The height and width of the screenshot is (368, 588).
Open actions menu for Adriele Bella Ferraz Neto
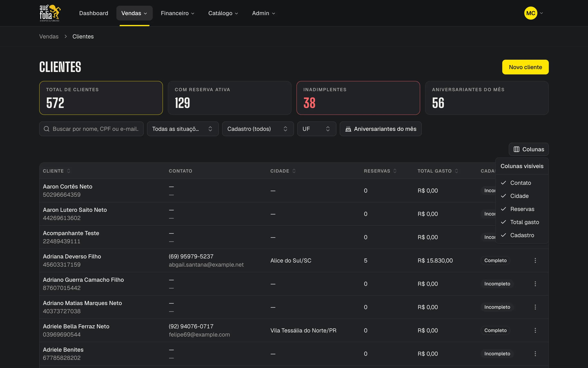click(x=535, y=330)
